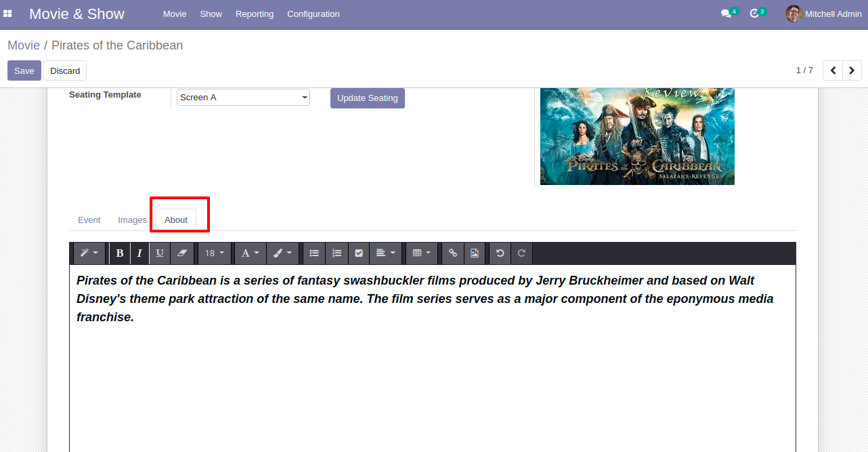Viewport: 868px width, 452px height.
Task: Open the Seating Template Screen A dropdown
Action: 243,97
